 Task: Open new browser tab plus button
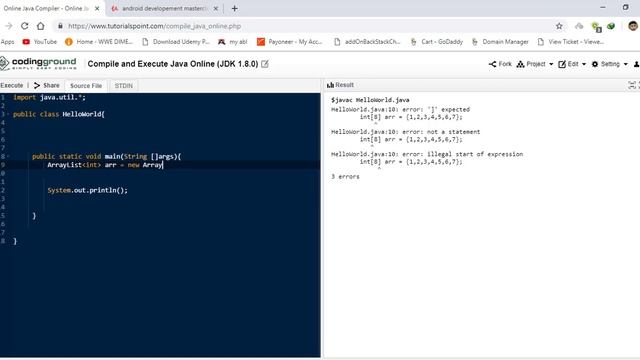click(x=235, y=8)
